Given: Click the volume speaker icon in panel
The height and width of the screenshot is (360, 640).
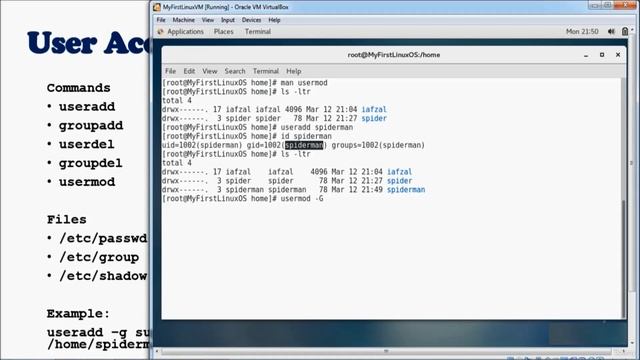Looking at the screenshot, I should tap(611, 31).
